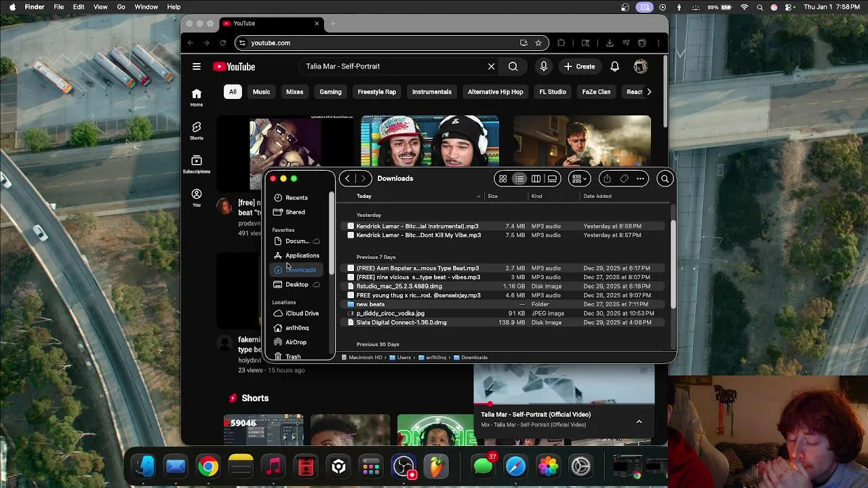Go forward in Finder history
The width and height of the screenshot is (868, 488).
[x=363, y=179]
